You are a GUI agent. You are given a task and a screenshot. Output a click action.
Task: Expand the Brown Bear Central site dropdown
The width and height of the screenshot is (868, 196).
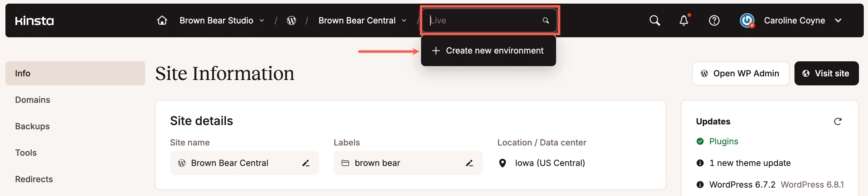coord(404,20)
